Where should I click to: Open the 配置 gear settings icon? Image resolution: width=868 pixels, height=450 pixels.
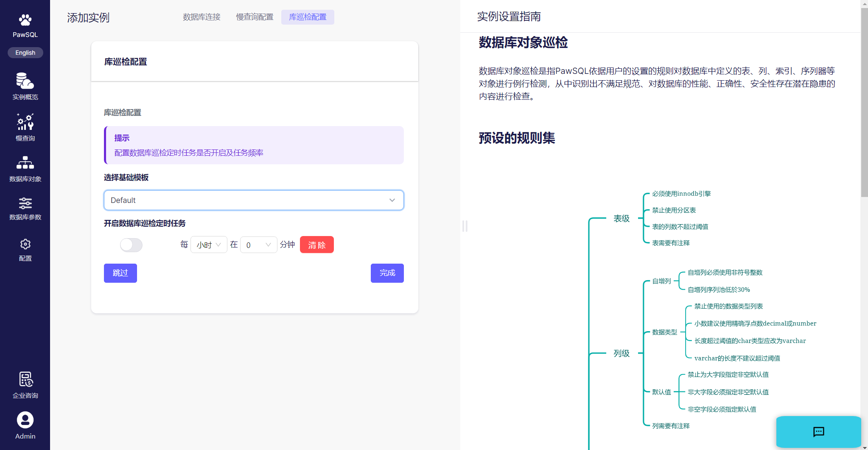point(25,244)
